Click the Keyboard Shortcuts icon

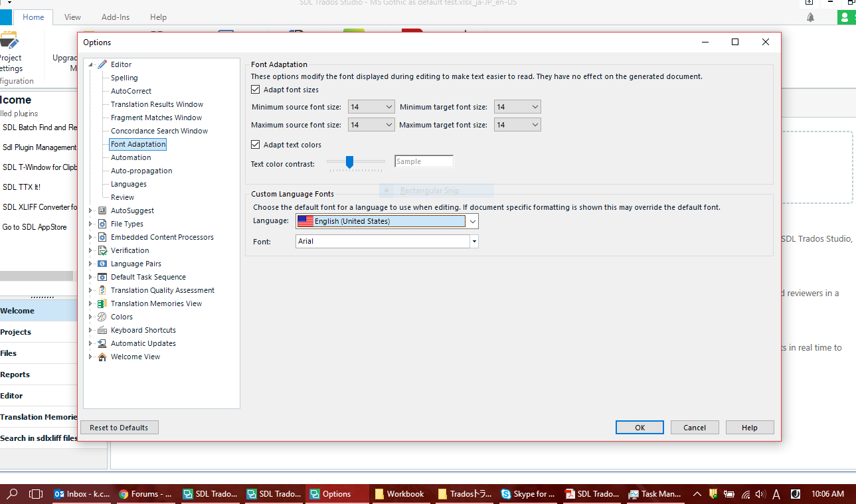(x=102, y=330)
